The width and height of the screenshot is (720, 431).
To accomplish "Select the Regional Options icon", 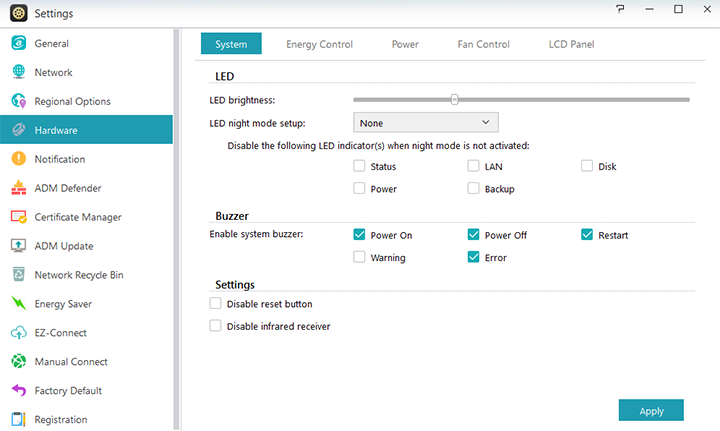I will (x=18, y=102).
